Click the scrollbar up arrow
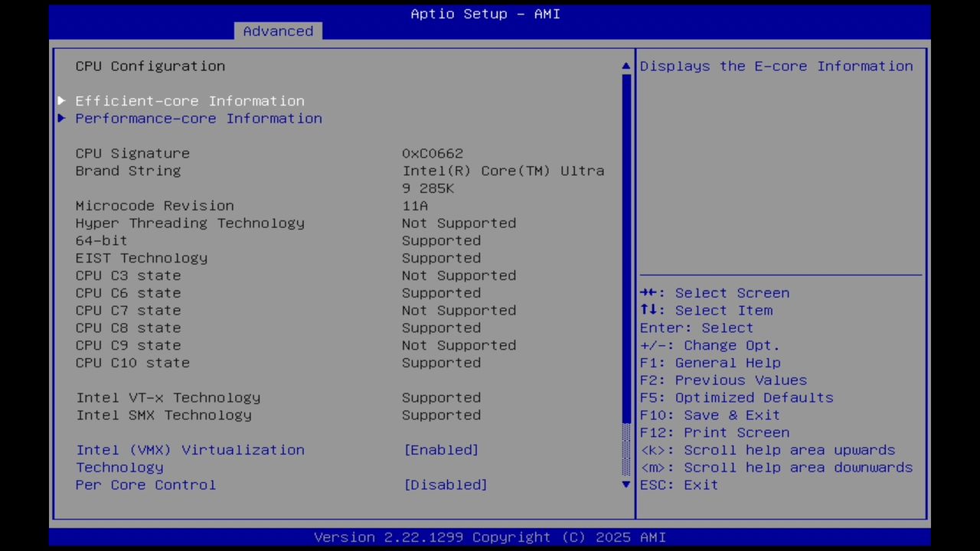980x551 pixels. pyautogui.click(x=626, y=66)
